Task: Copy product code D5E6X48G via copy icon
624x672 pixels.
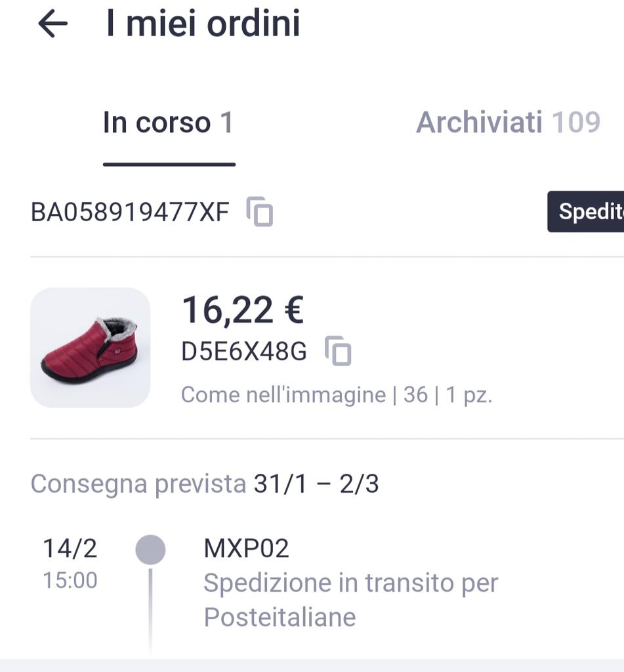Action: [339, 351]
